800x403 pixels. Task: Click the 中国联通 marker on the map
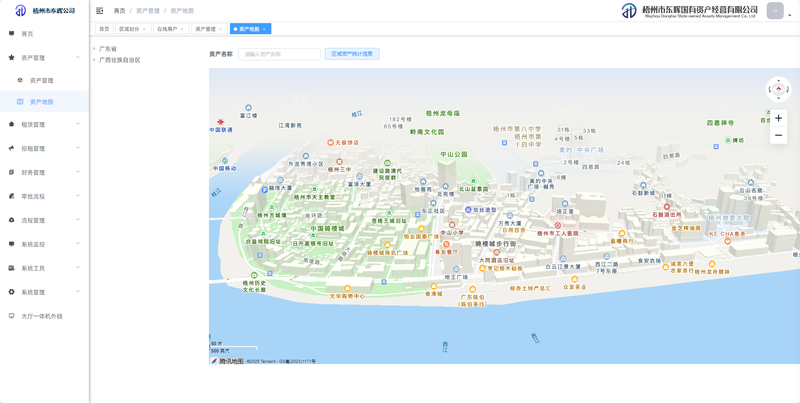pos(220,122)
